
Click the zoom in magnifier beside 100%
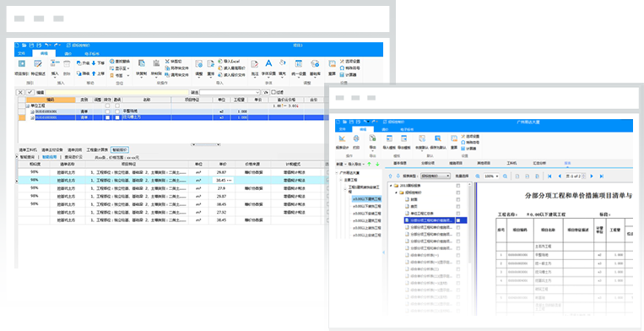coord(478,176)
